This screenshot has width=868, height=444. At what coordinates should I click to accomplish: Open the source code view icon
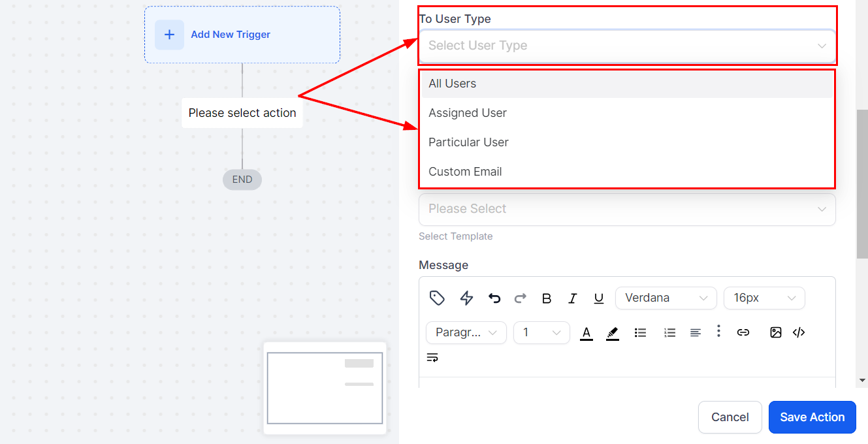pyautogui.click(x=798, y=332)
